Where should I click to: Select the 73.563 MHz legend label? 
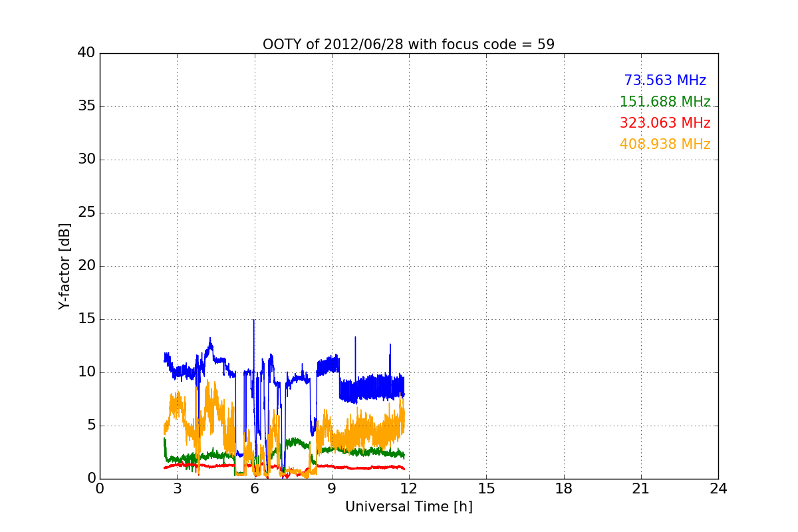pyautogui.click(x=665, y=80)
